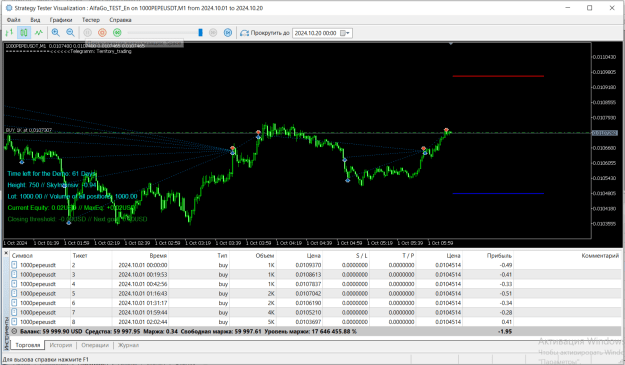Switch chart to bar chart mode

coord(9,33)
